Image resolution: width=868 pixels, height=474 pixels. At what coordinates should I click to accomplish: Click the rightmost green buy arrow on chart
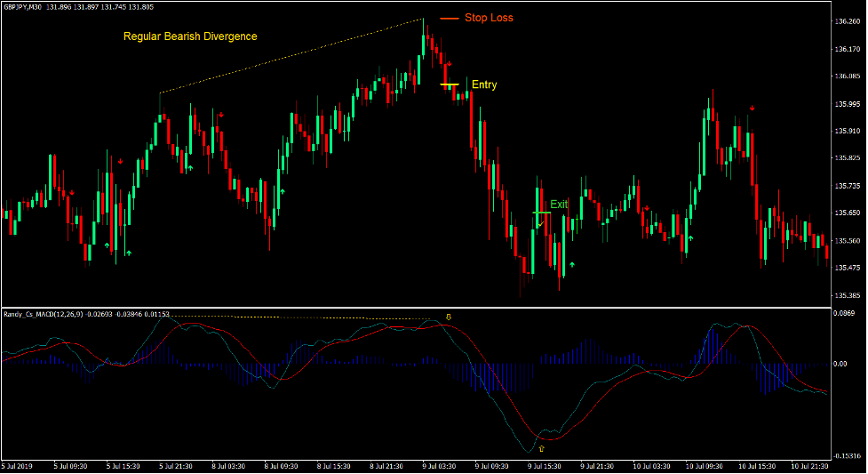690,238
